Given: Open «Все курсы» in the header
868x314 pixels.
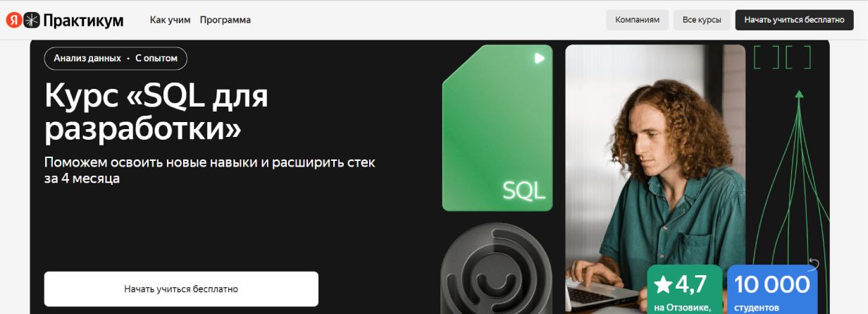Looking at the screenshot, I should 702,20.
